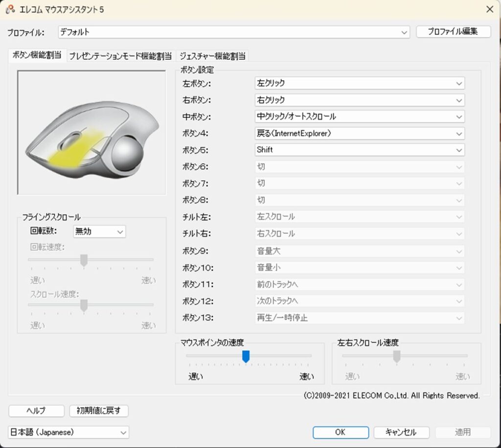The image size is (501, 448).
Task: Switch to the ボタン機能割当 tab
Action: pos(37,55)
